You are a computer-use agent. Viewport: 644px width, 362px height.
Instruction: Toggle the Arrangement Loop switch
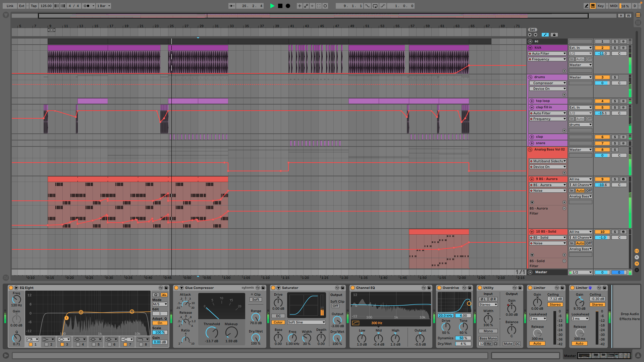point(375,6)
